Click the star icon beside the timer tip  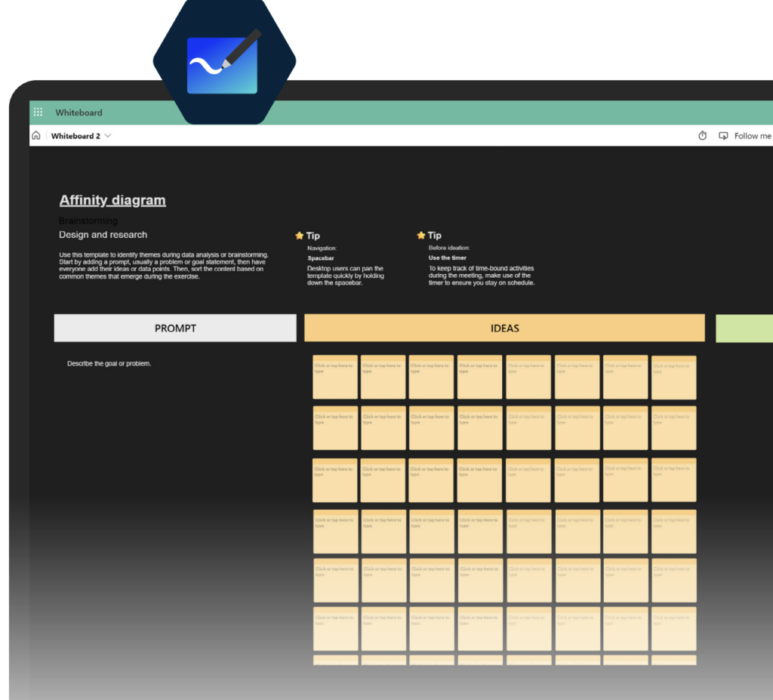point(421,235)
